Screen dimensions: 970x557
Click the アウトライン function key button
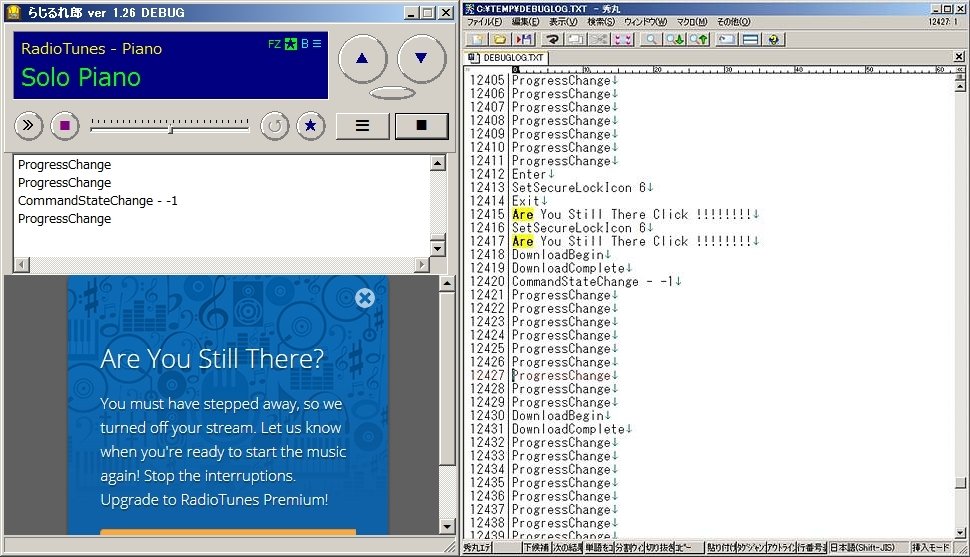tap(781, 547)
